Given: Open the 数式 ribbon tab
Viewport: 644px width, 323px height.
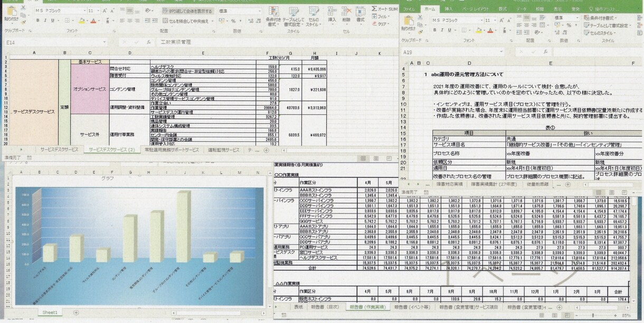Looking at the screenshot, I should point(503,9).
